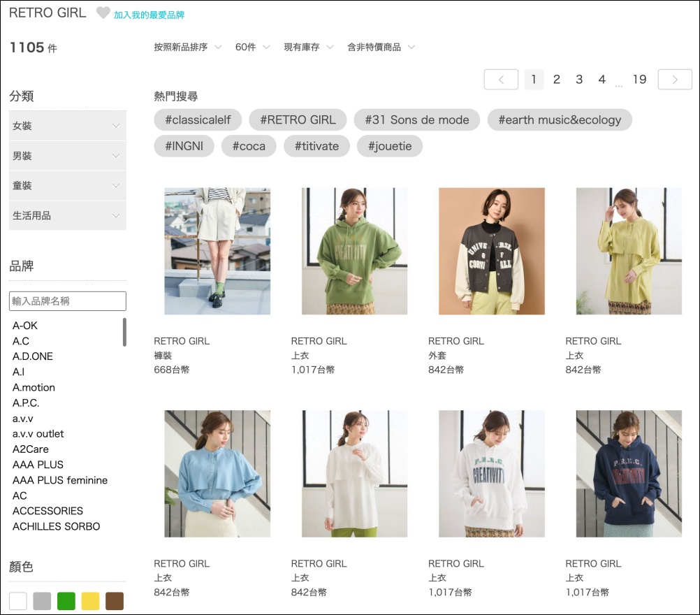Click the 外套 product label
This screenshot has width=700, height=615.
(437, 356)
